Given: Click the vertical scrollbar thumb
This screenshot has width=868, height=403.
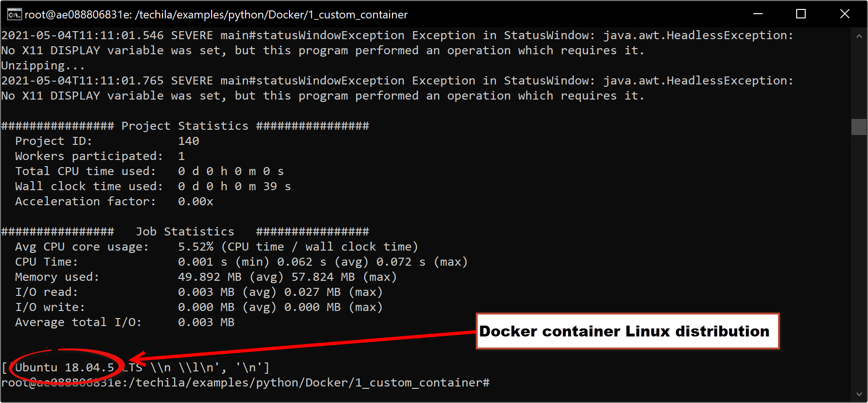Looking at the screenshot, I should (x=859, y=127).
